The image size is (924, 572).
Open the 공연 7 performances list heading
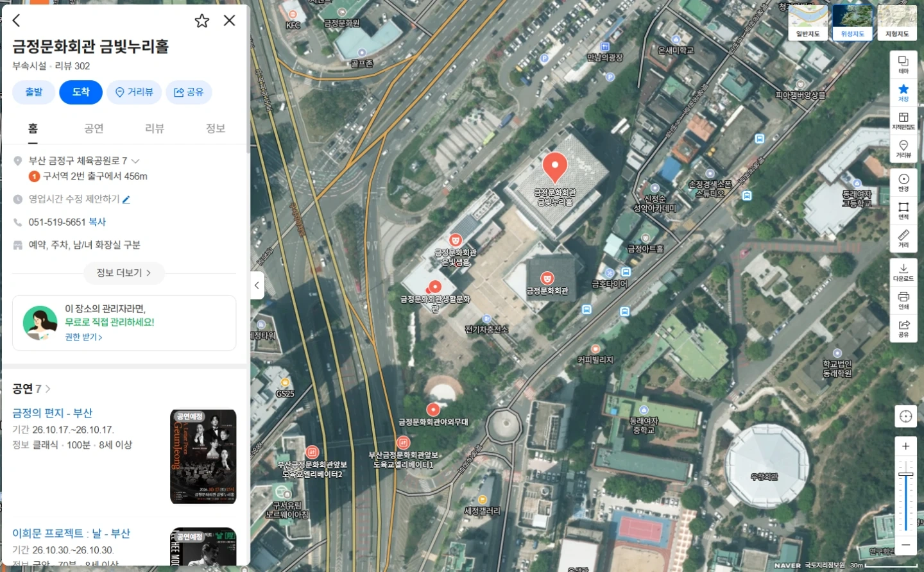click(x=31, y=389)
